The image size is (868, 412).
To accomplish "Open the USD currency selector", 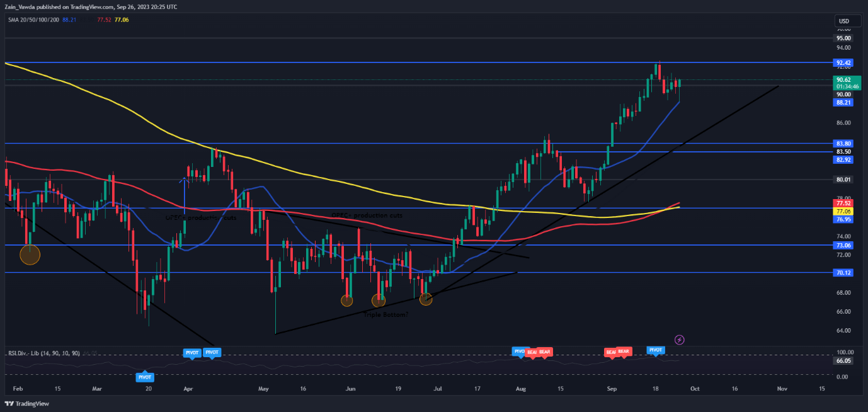I will [x=843, y=21].
